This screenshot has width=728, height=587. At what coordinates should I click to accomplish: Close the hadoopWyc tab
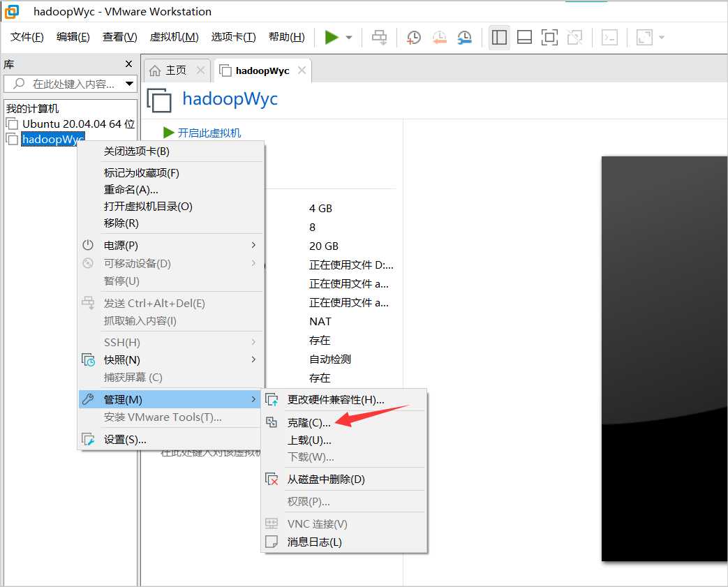302,70
